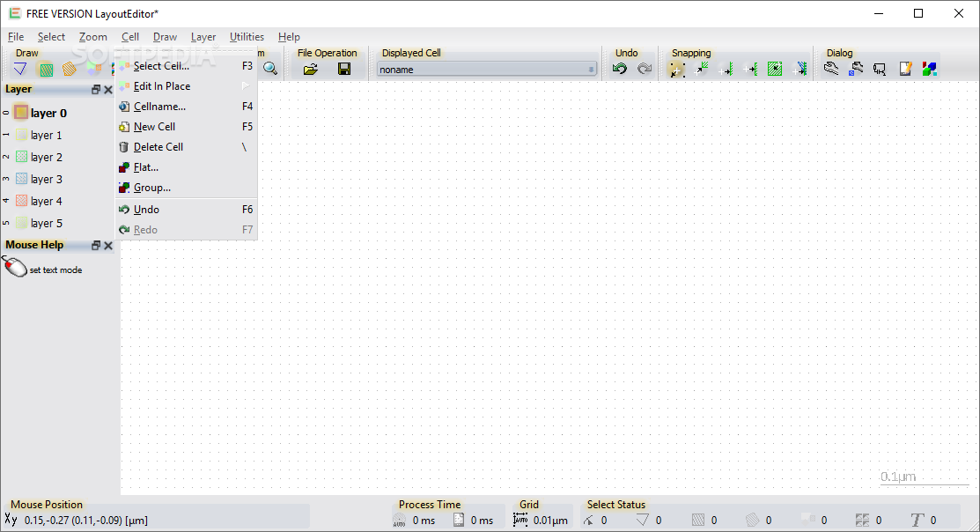This screenshot has width=980, height=532.
Task: Open the Utilities menu
Action: [x=247, y=37]
